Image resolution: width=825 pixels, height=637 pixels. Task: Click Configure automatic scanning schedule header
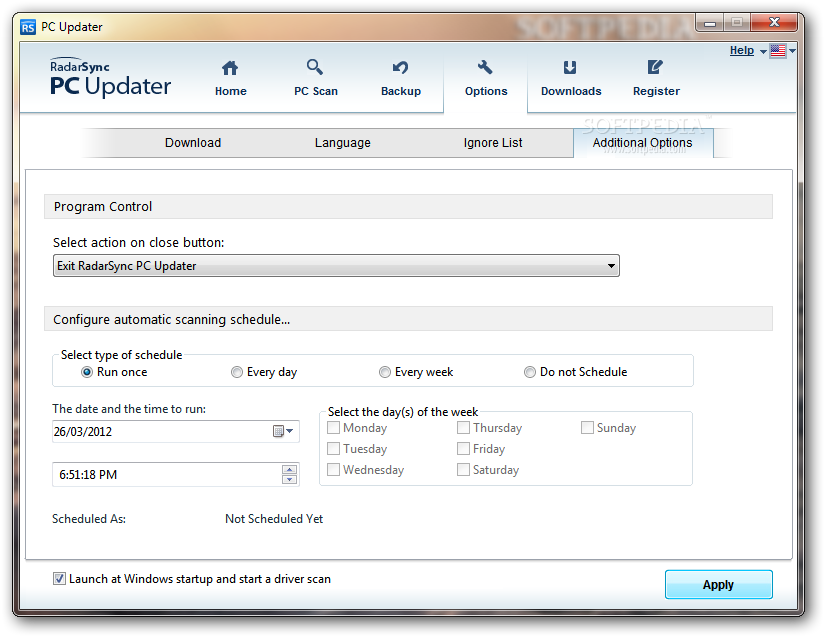click(x=408, y=319)
